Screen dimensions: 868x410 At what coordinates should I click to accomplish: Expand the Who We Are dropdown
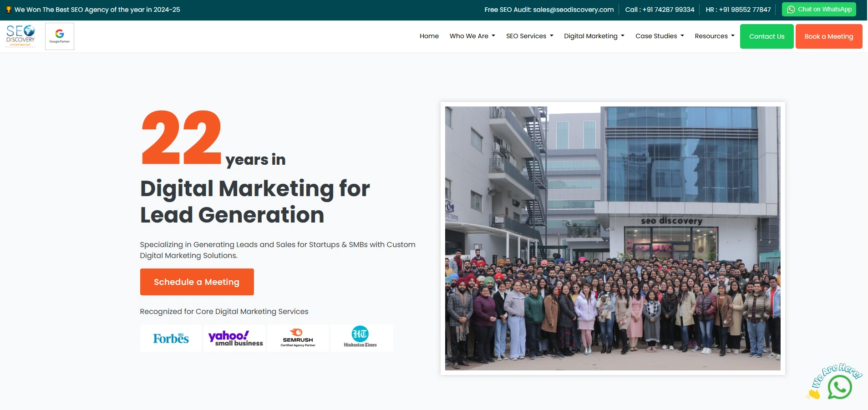click(472, 36)
